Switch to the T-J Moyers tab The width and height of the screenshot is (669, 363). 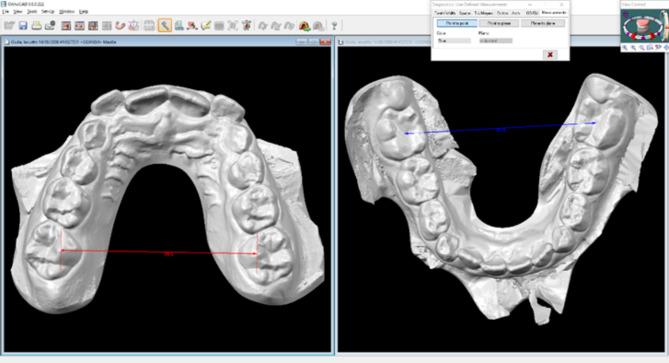coord(483,13)
